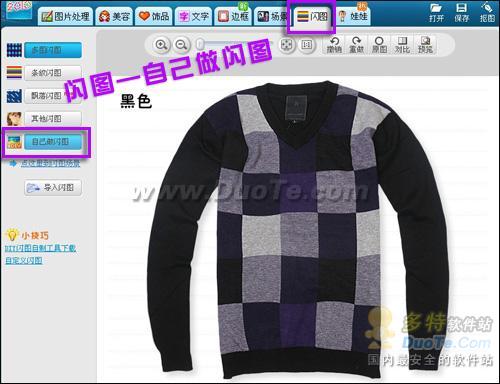Open the 美容 beauty tab
The image size is (500, 384).
114,17
